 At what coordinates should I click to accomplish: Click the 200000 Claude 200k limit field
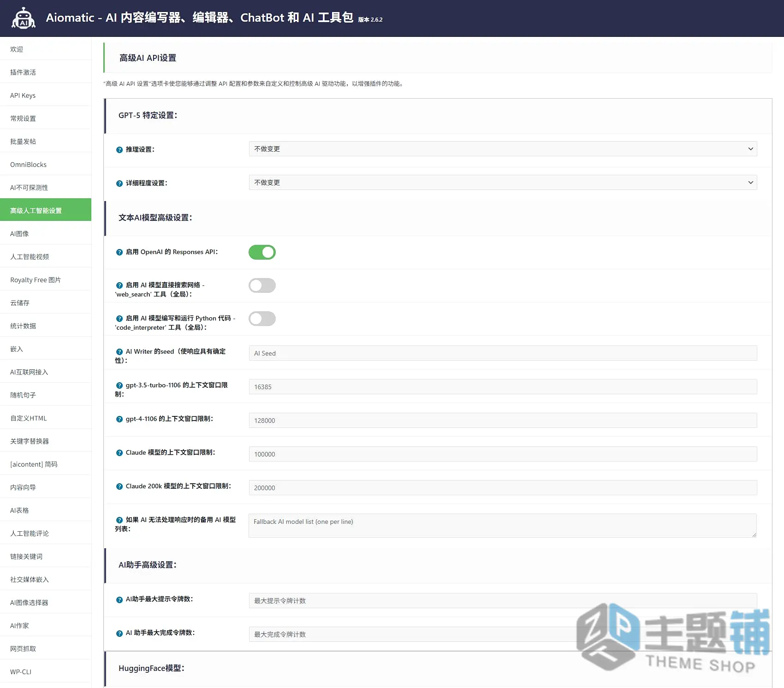[x=503, y=488]
